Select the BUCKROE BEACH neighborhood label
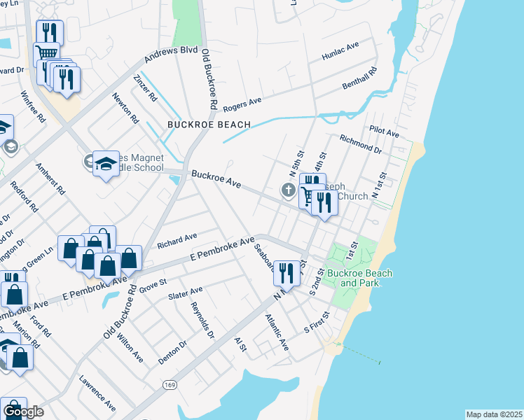The height and width of the screenshot is (420, 524). [x=209, y=125]
